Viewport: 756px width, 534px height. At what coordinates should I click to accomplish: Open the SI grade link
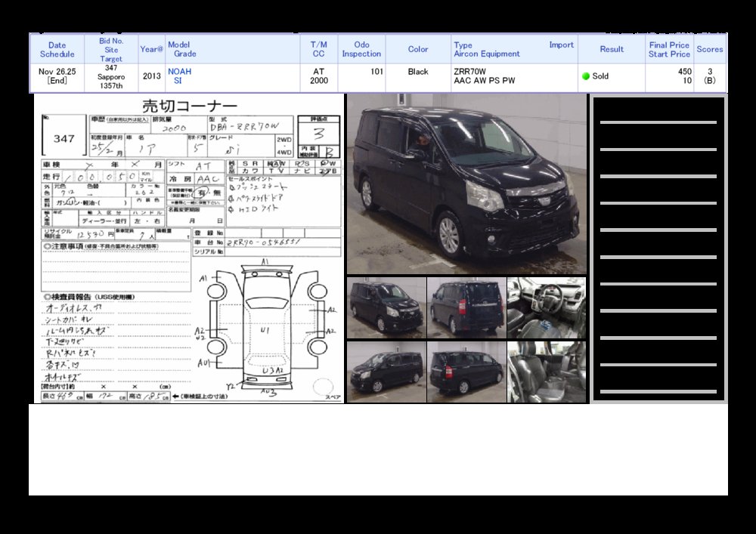(x=178, y=80)
